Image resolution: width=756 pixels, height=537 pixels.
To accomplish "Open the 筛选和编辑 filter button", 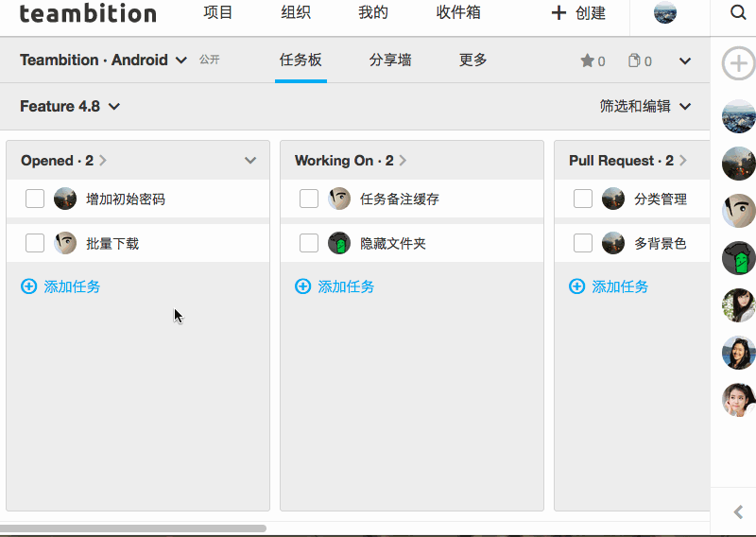I will point(645,106).
